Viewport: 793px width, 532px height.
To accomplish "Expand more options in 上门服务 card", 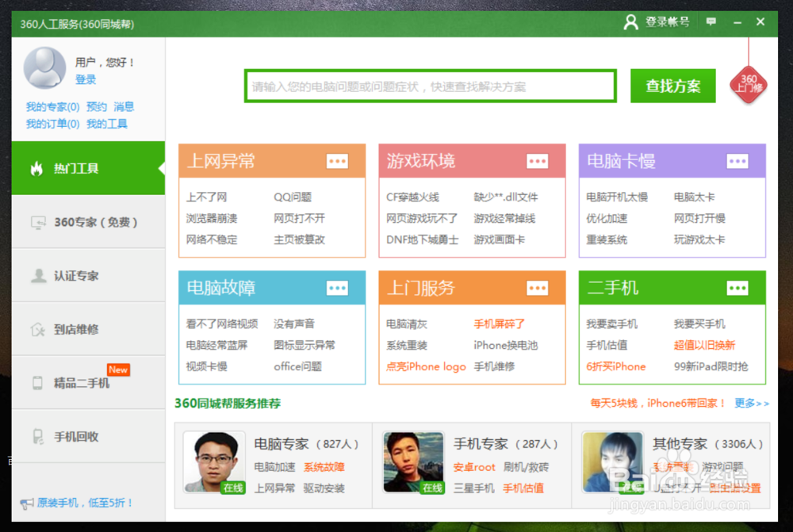I will (538, 289).
